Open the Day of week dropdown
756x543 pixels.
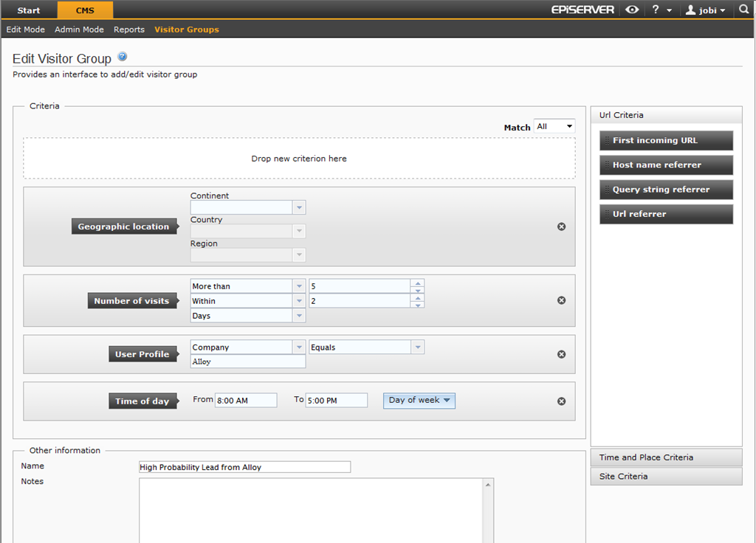click(x=419, y=401)
